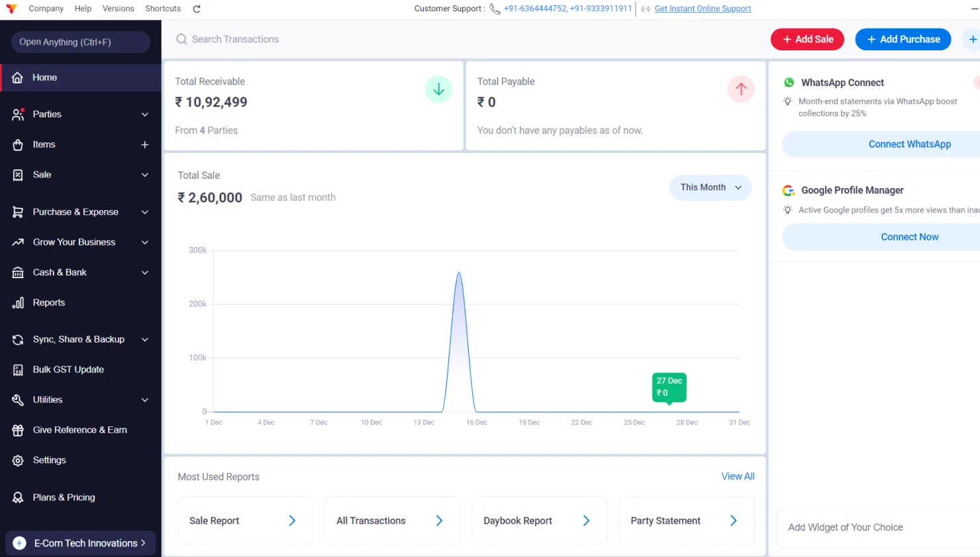Screen dimensions: 980x557
Task: Open the Help menu
Action: point(83,9)
